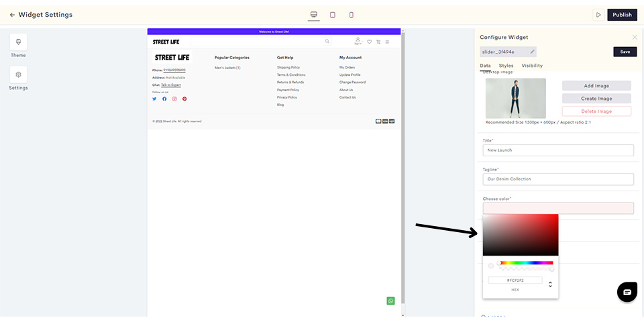Click the Welcome to Street Life banner
The height and width of the screenshot is (322, 644).
point(274,32)
